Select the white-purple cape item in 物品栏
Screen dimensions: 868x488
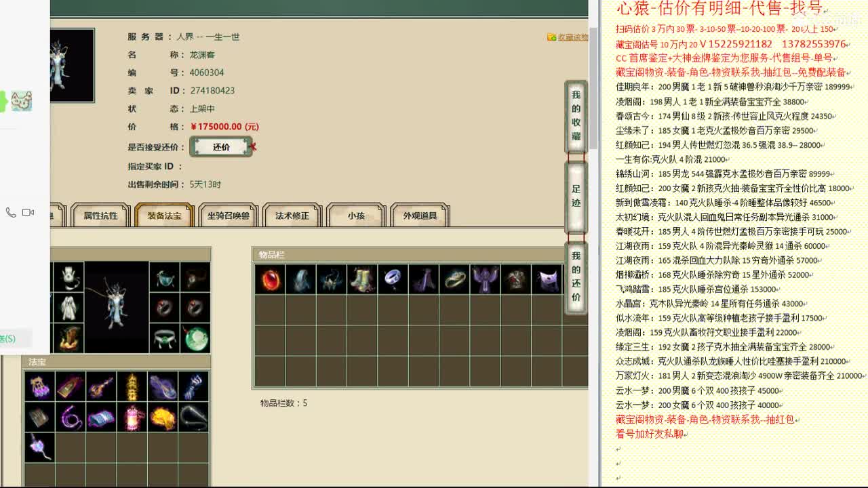[546, 279]
